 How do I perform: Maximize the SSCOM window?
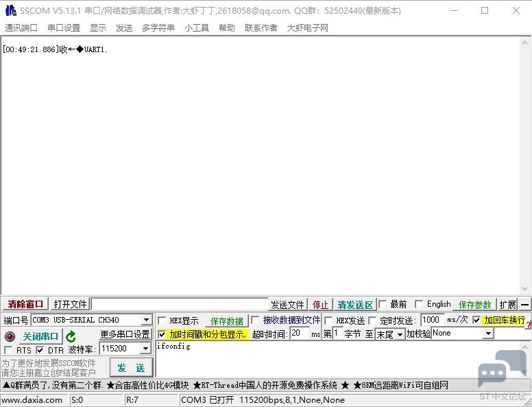485,10
